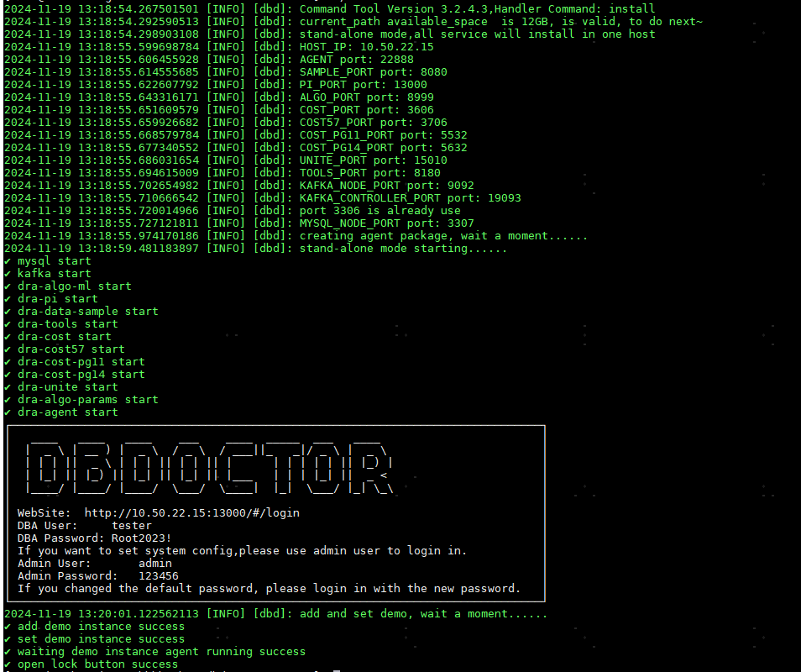
Task: Click the 'COST57_PORT port: 3706' text
Action: point(373,122)
